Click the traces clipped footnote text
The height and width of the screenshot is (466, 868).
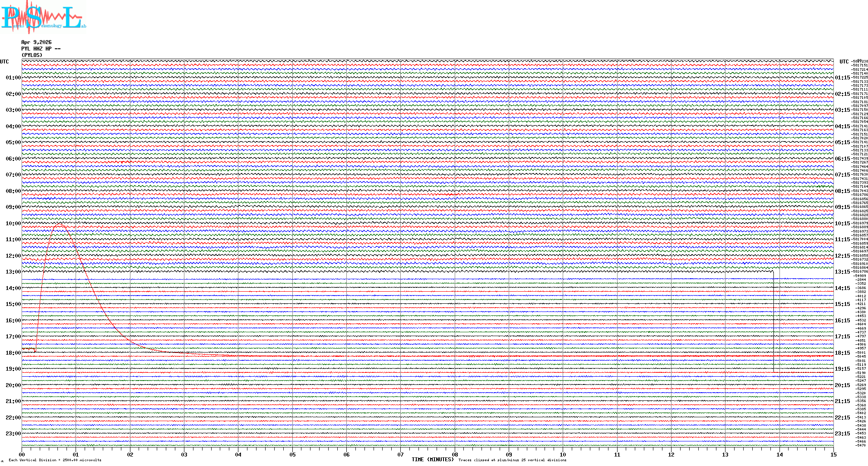pyautogui.click(x=512, y=460)
